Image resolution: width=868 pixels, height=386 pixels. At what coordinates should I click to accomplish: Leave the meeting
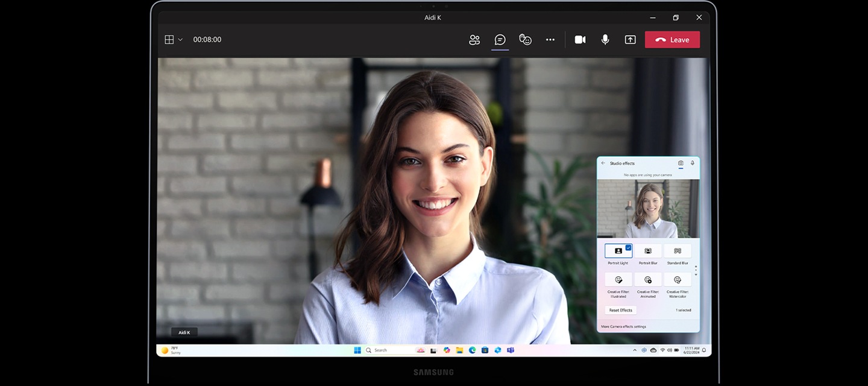(x=672, y=40)
